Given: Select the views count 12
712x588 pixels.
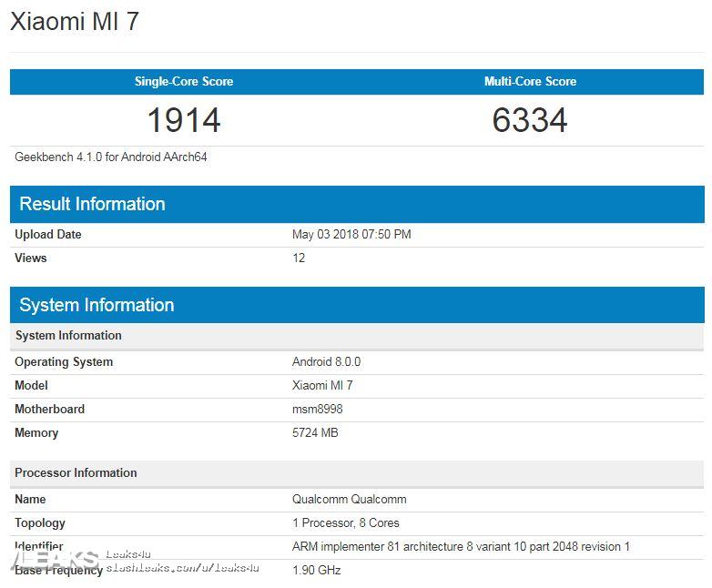Looking at the screenshot, I should 299,258.
